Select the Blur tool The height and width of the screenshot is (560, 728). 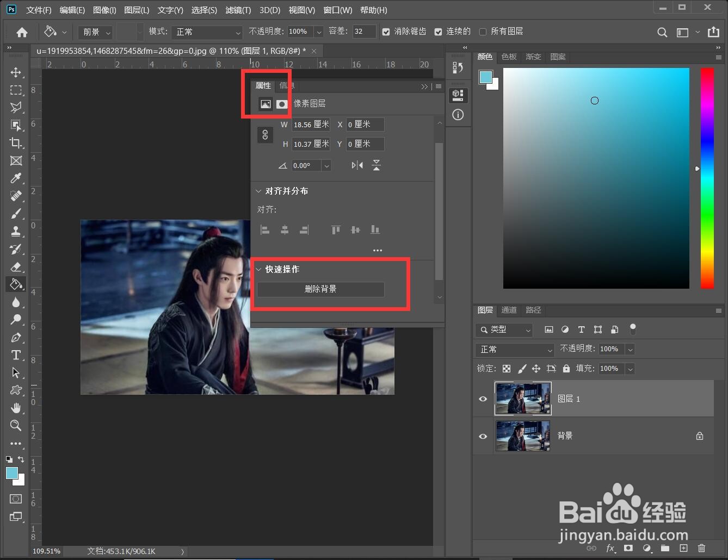[x=16, y=302]
